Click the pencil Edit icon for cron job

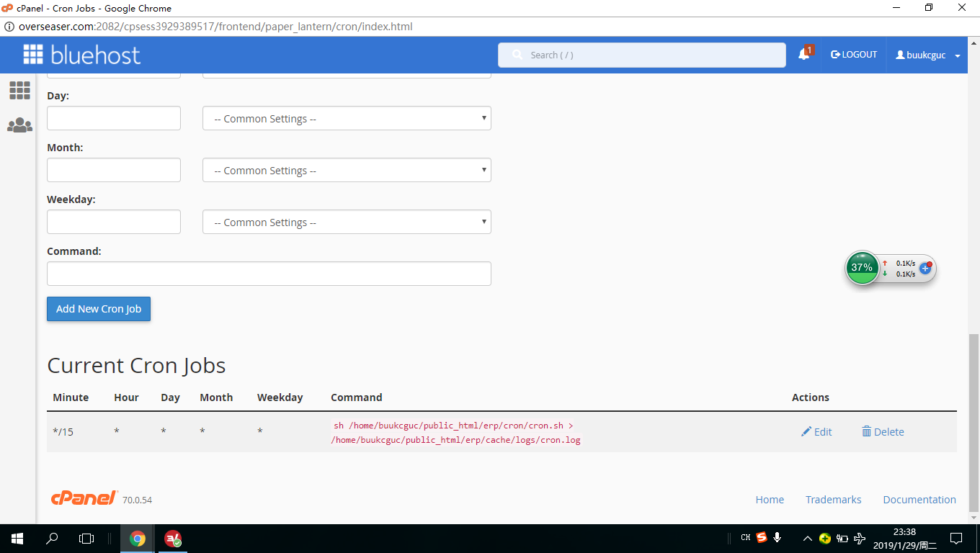coord(806,432)
